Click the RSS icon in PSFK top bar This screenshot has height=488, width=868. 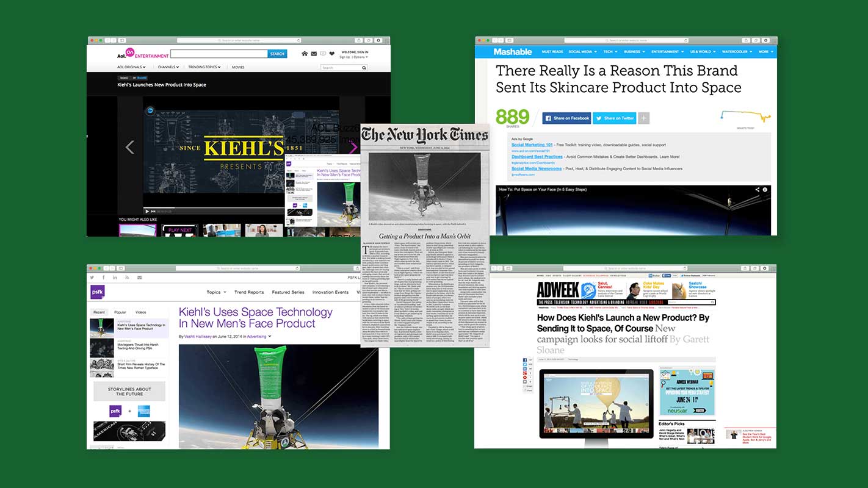[128, 278]
